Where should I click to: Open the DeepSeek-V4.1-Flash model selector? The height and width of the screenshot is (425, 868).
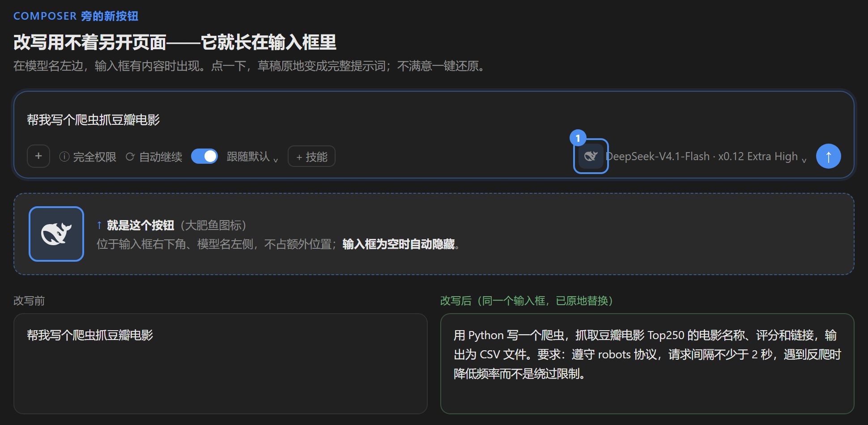(706, 157)
